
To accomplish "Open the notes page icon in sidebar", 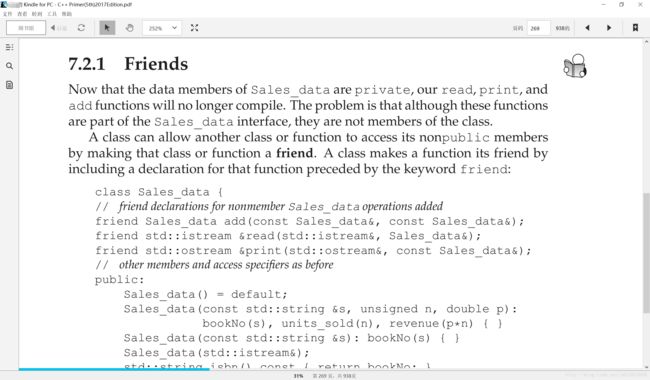I will [9, 85].
